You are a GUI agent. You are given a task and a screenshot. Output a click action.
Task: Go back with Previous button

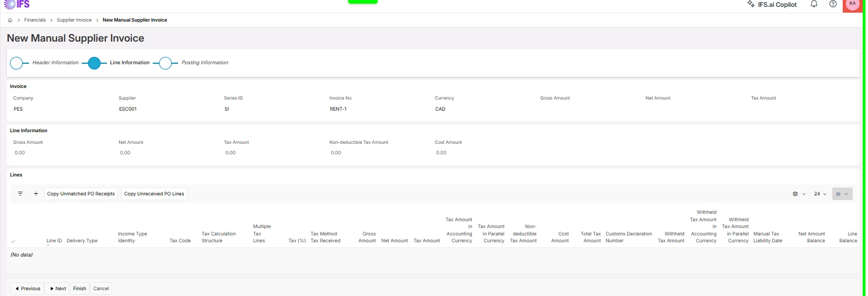pyautogui.click(x=27, y=289)
